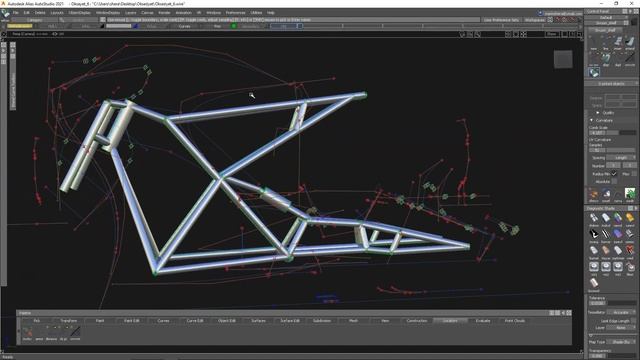This screenshot has width=640, height=360.
Task: Switch to the Evaluate palette tab
Action: 483,321
